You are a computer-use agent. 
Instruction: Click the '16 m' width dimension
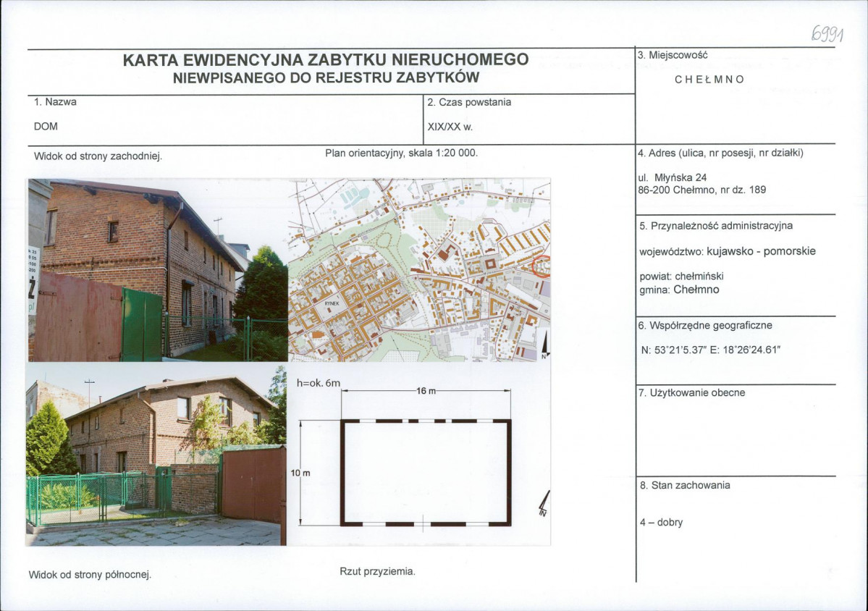(426, 391)
